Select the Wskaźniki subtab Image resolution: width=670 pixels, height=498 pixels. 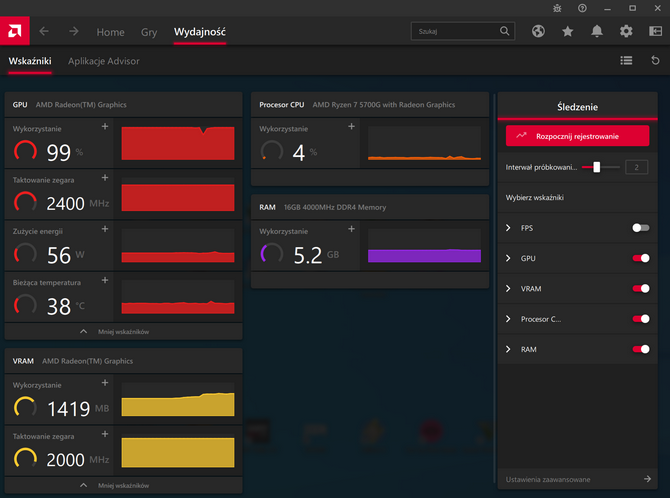coord(30,61)
